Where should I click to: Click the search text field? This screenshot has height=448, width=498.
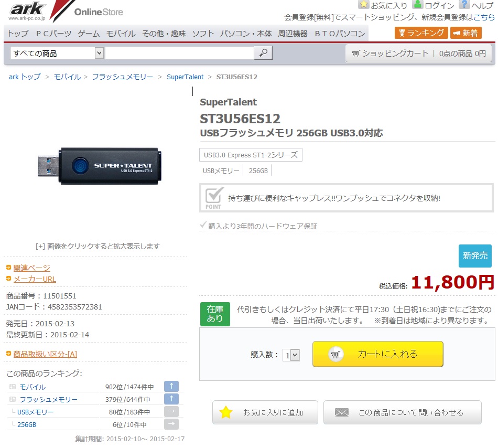pos(179,53)
